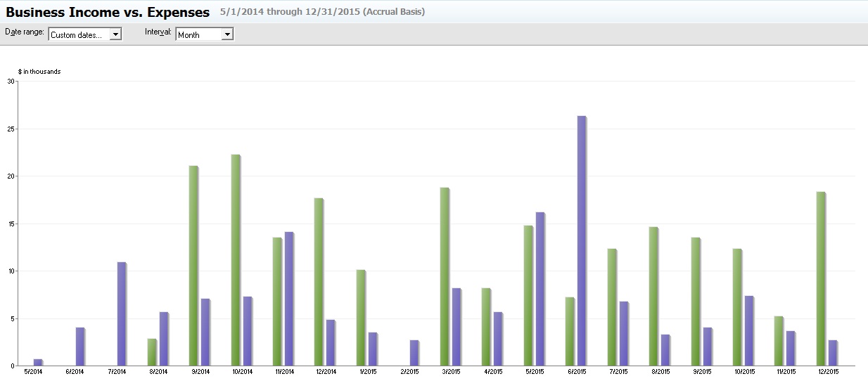Screen dimensions: 868x381
Task: Click the tall purple expenses bar for 6/2015
Action: click(x=582, y=240)
